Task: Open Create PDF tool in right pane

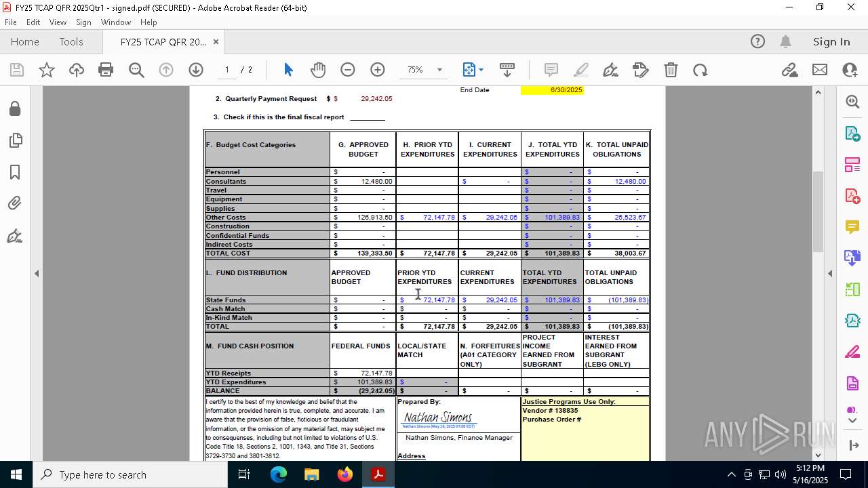Action: click(x=852, y=196)
